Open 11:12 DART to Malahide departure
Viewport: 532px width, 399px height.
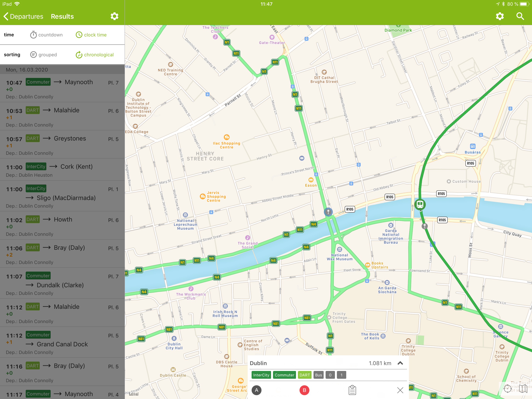[62, 313]
